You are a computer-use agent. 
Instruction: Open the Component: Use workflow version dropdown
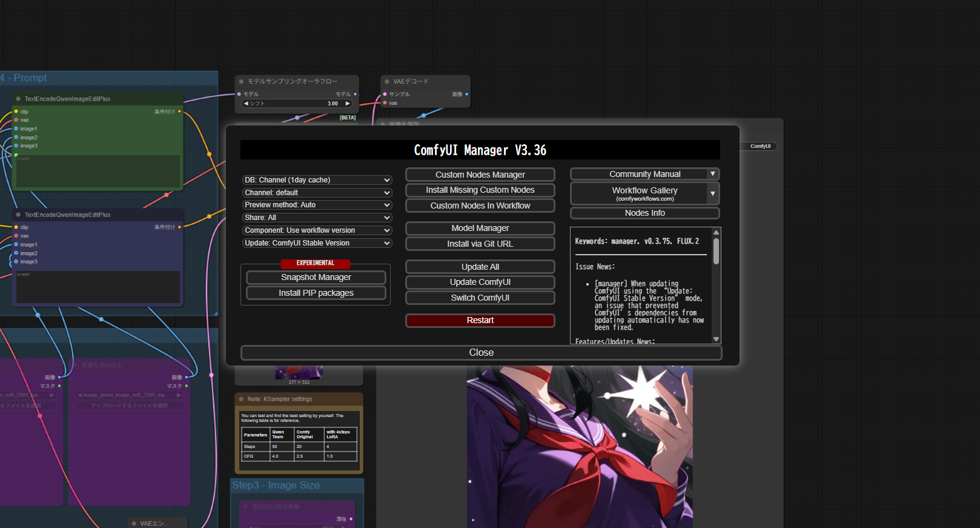point(317,230)
